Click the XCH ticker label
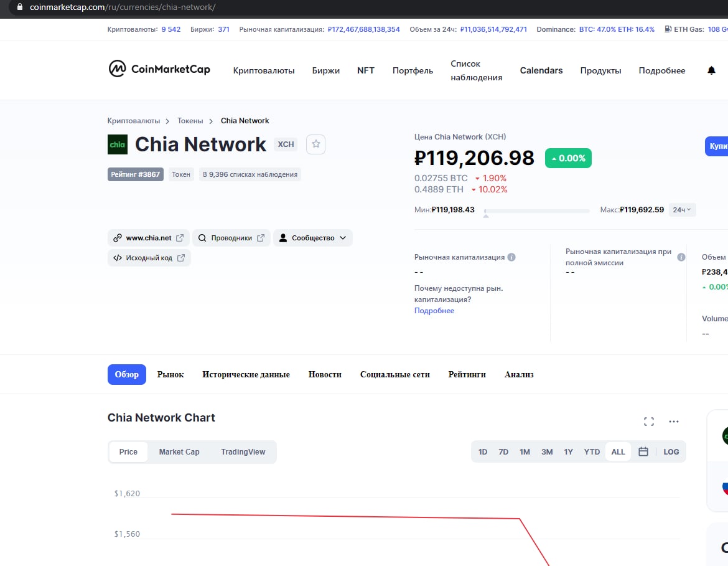This screenshot has width=728, height=566. [x=286, y=144]
